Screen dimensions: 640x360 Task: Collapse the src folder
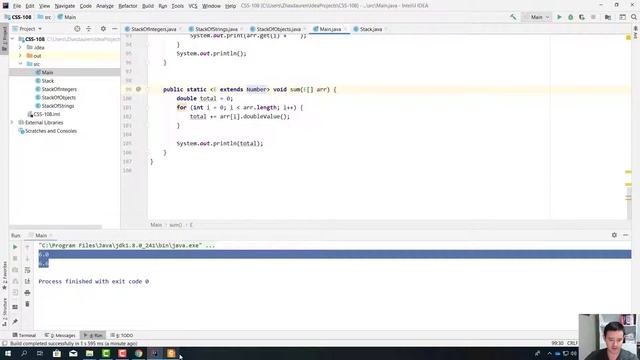pos(20,64)
